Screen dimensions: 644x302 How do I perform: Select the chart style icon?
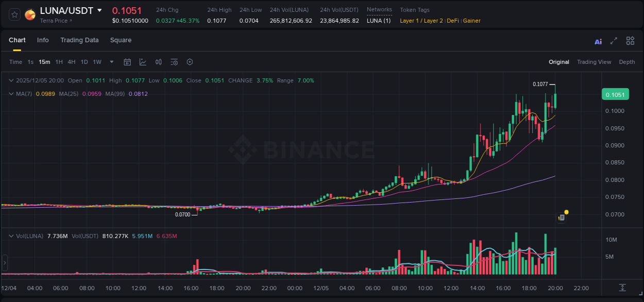click(x=143, y=62)
